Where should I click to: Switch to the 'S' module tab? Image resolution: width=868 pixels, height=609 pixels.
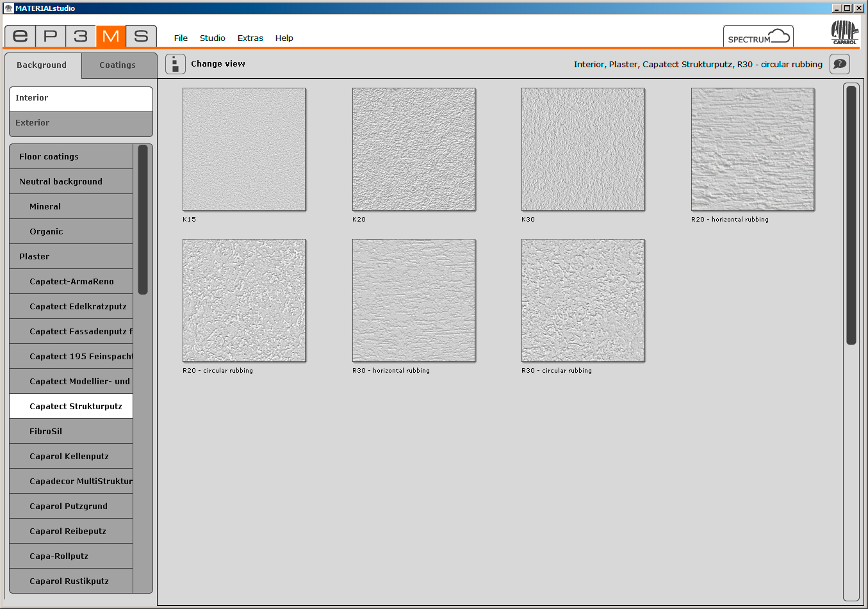141,36
